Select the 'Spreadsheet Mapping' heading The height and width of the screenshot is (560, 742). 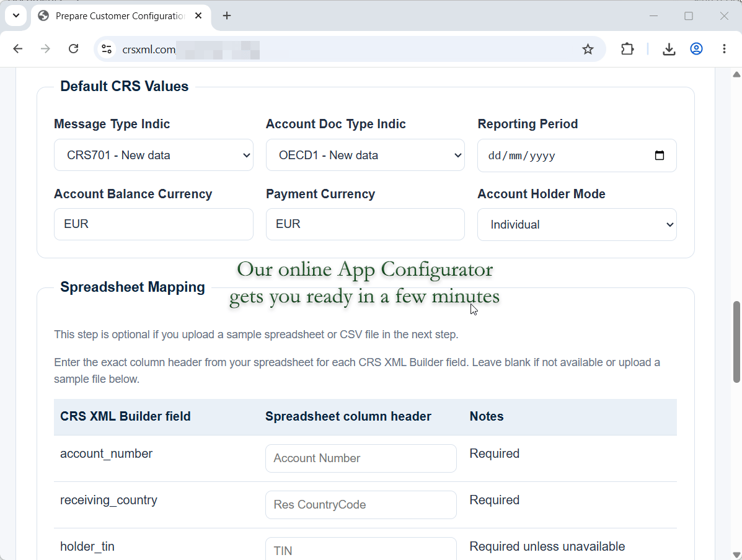coord(133,287)
